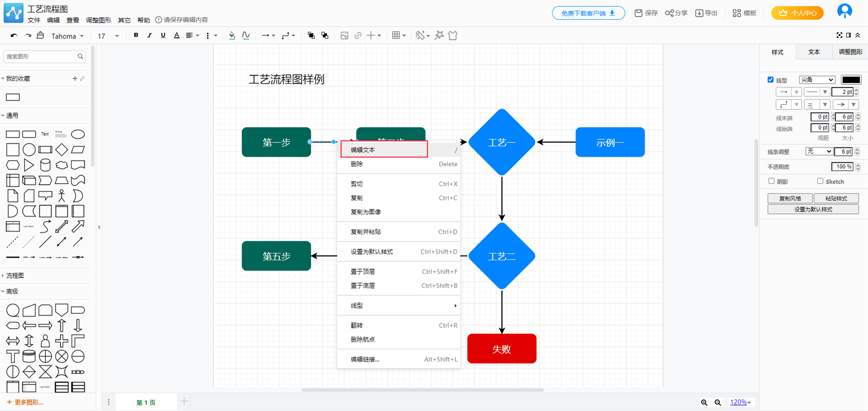Click the undo arrow in toolbar
This screenshot has width=868, height=411.
(14, 36)
